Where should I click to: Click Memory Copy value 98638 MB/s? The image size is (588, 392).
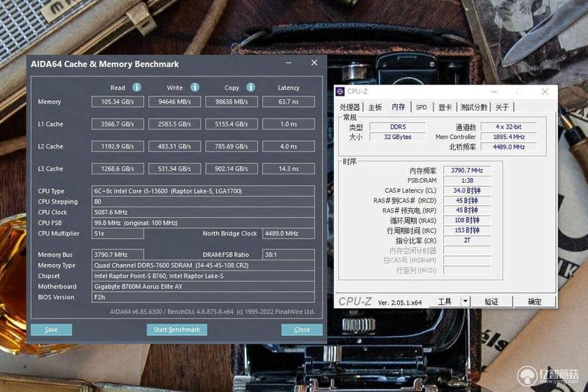tap(232, 101)
